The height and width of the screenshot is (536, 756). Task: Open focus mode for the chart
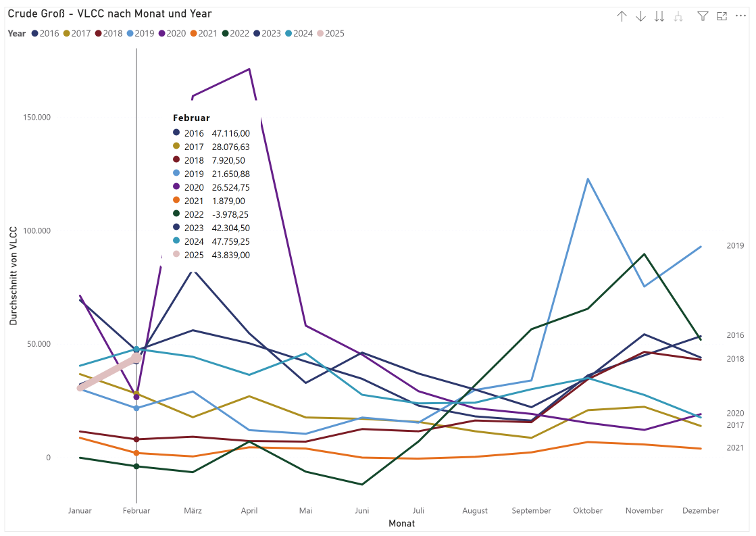(x=721, y=16)
